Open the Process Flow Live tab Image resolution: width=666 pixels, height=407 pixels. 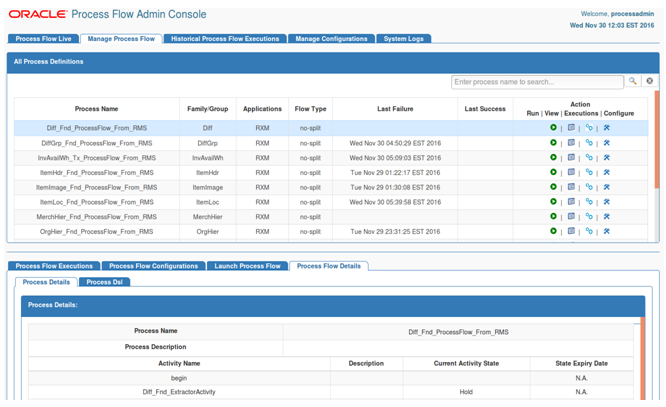point(43,39)
